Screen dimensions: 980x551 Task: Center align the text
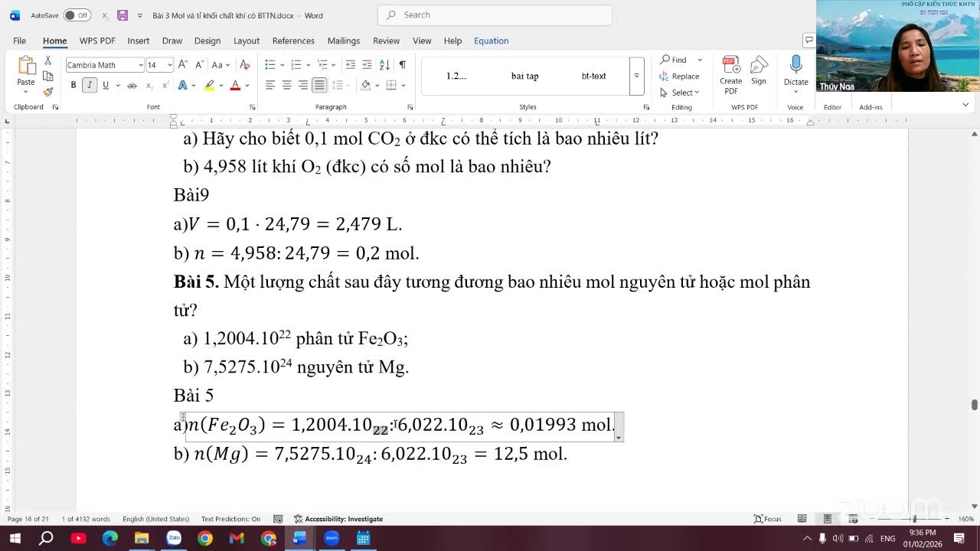click(286, 85)
